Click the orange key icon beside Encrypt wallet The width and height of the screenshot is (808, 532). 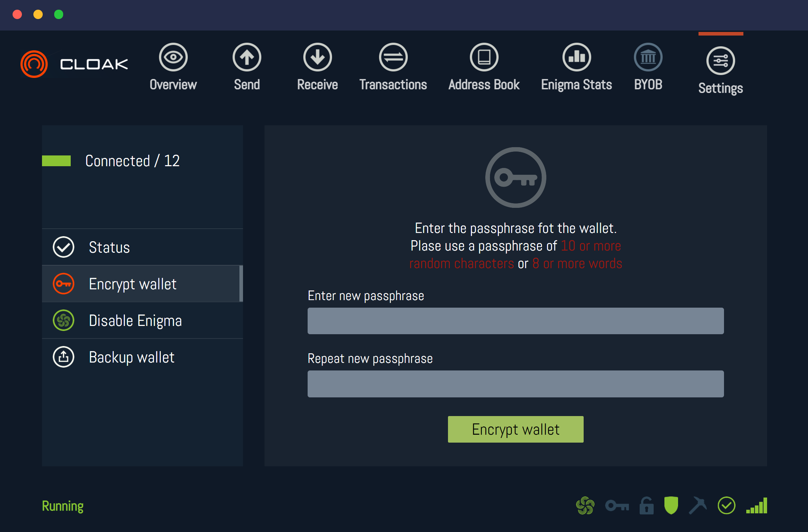tap(64, 284)
